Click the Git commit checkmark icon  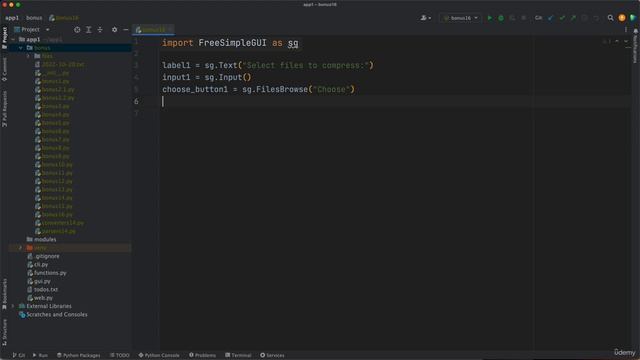point(562,18)
